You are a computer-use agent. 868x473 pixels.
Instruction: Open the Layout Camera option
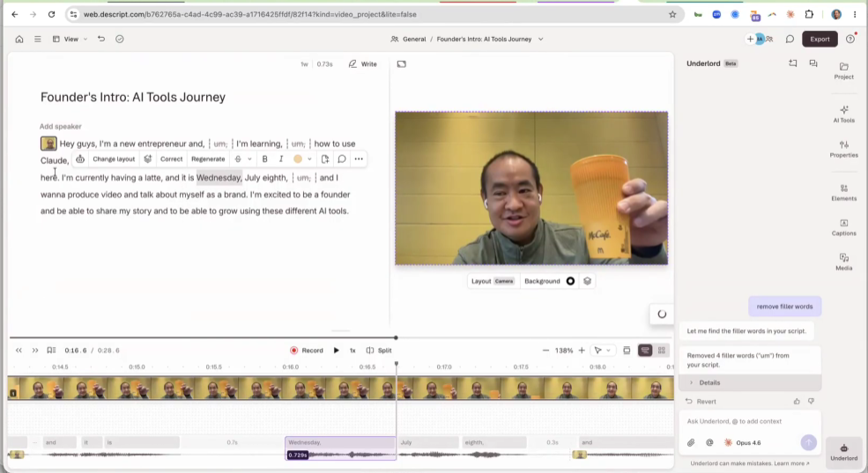pos(492,281)
